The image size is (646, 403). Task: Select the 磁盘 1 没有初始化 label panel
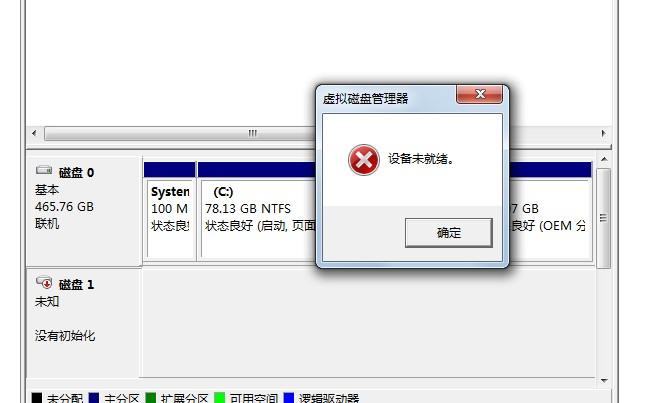84,323
